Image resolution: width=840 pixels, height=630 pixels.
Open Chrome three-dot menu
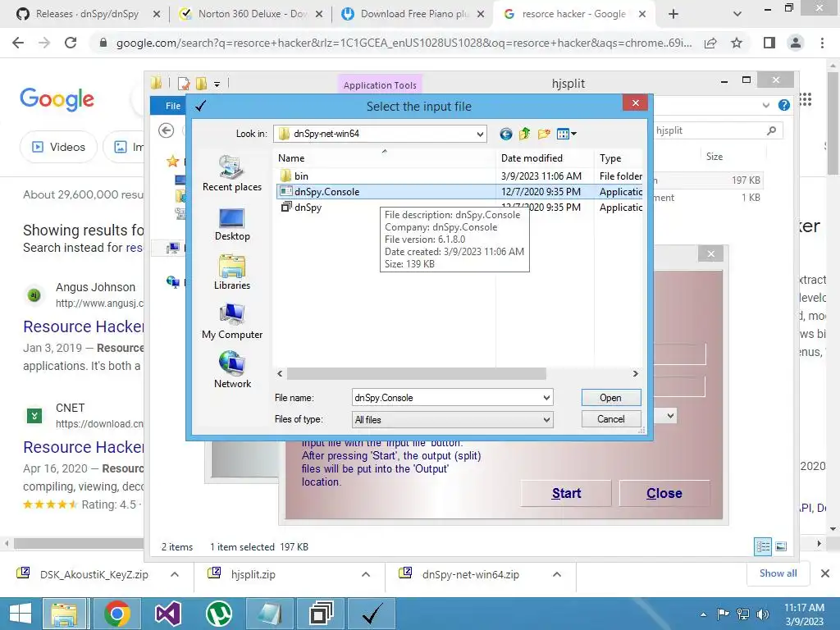[x=822, y=43]
